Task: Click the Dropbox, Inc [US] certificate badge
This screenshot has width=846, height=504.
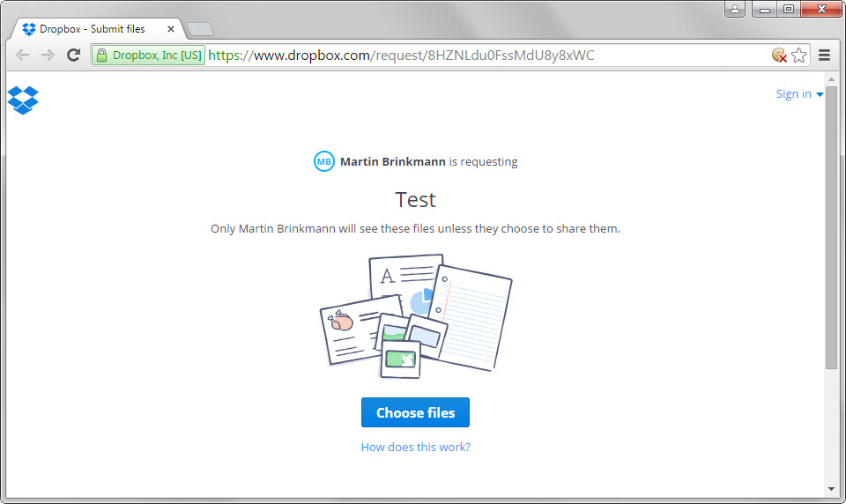Action: [148, 55]
